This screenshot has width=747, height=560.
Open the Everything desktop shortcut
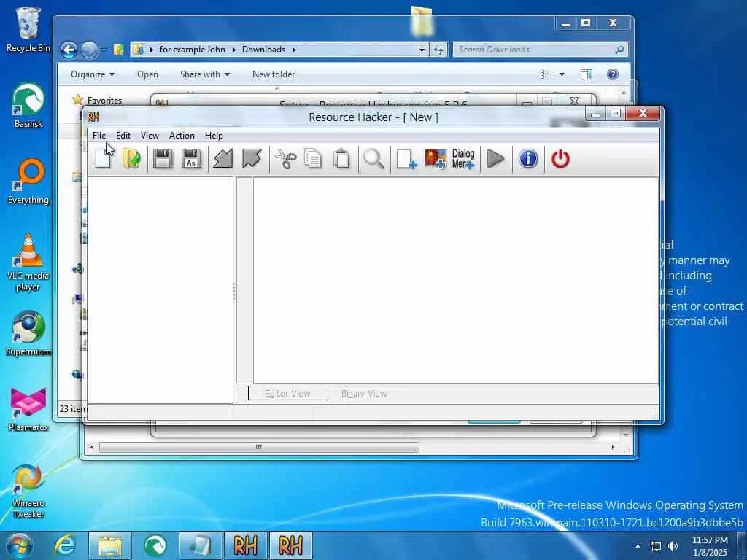coord(28,182)
